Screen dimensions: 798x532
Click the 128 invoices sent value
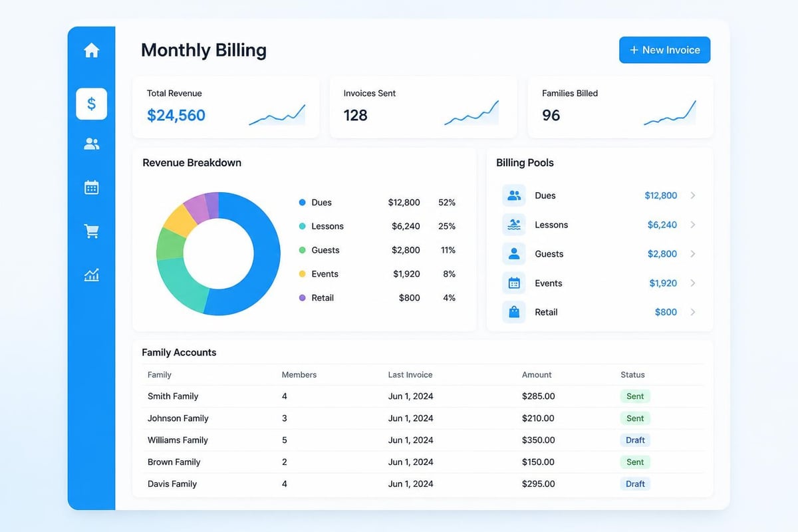point(355,115)
